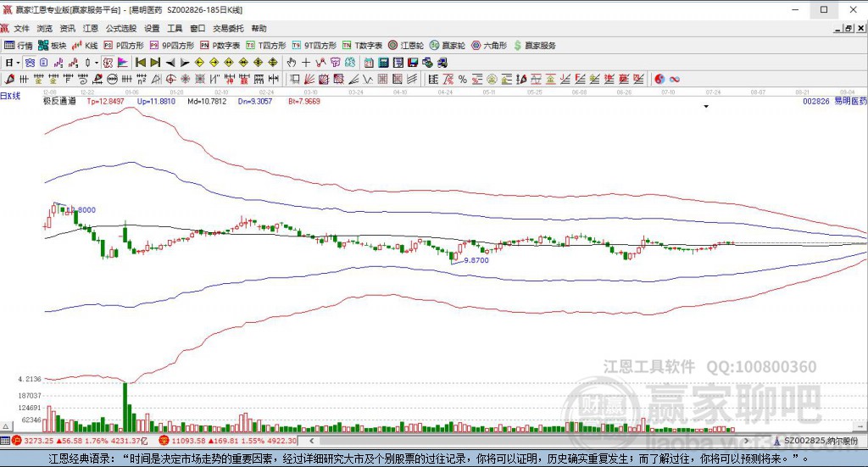Open the candlestick style dropdown arrow
Viewport: 868px width, 467px height.
[x=97, y=63]
